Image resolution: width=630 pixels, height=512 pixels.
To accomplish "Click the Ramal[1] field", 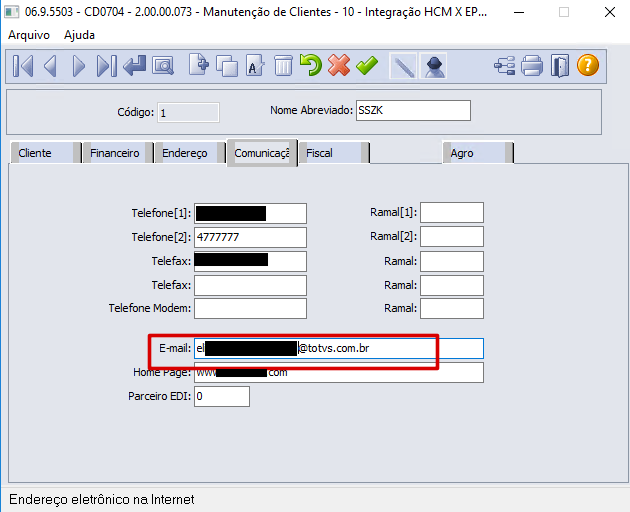I will click(452, 213).
